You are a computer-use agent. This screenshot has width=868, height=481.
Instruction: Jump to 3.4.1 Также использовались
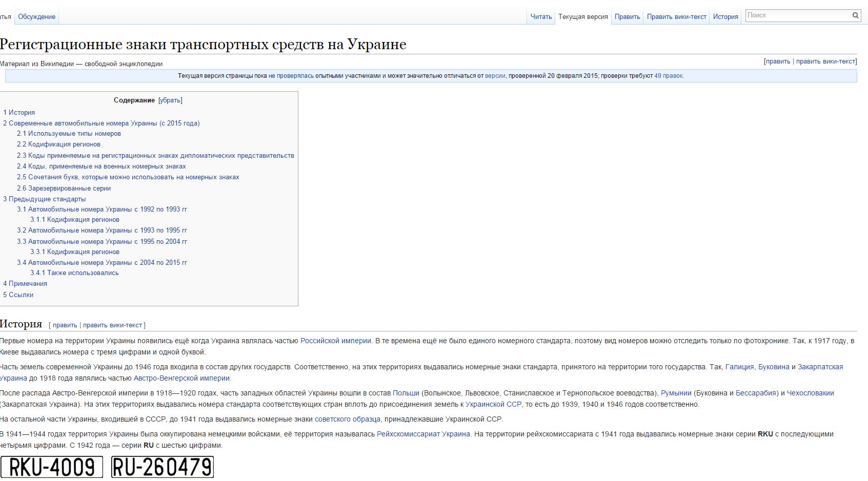(x=74, y=273)
